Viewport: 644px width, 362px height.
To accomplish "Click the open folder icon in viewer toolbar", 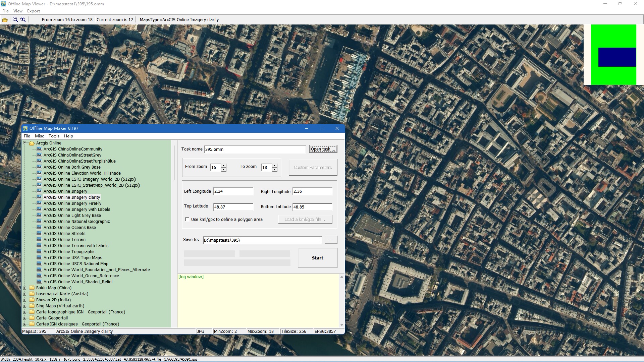I will pos(5,20).
